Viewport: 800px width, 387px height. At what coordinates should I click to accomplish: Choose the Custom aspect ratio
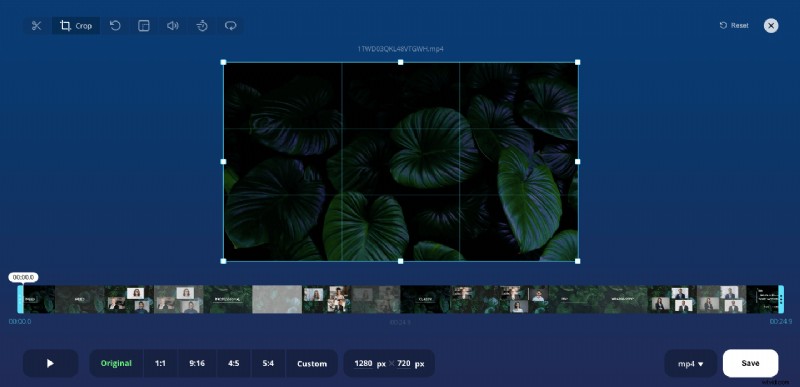[312, 363]
